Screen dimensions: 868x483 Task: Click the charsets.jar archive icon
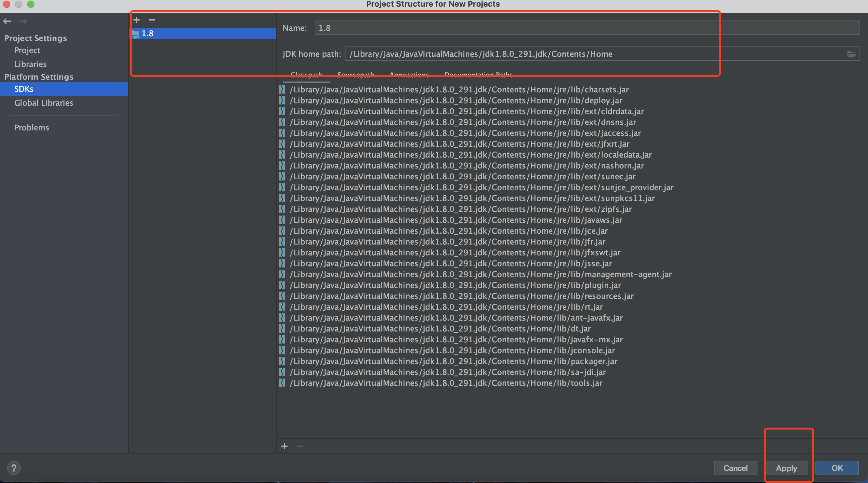282,90
